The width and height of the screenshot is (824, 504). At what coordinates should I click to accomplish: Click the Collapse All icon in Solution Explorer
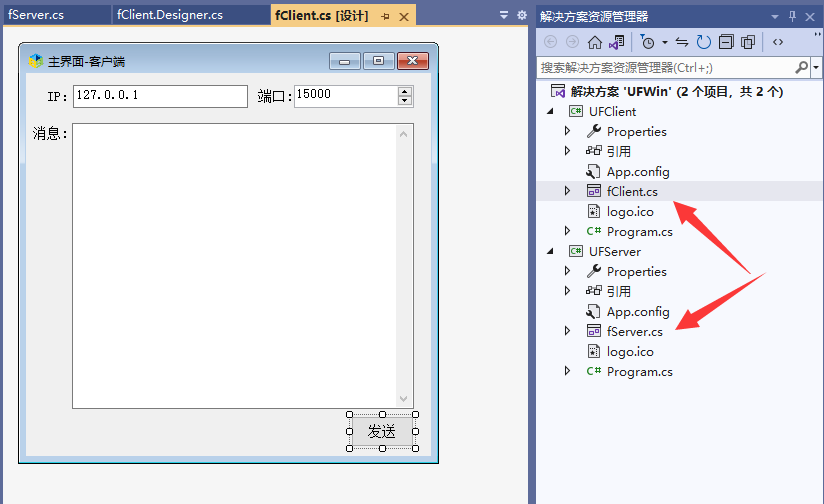pos(726,42)
